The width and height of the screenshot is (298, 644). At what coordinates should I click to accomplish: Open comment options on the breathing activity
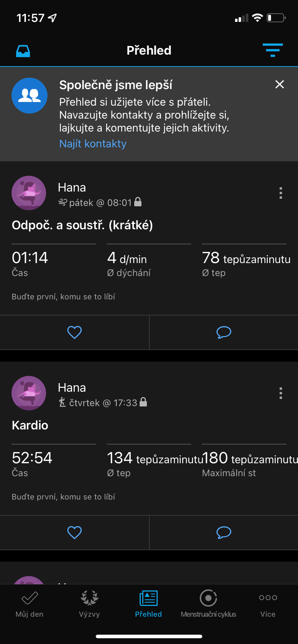(x=223, y=332)
